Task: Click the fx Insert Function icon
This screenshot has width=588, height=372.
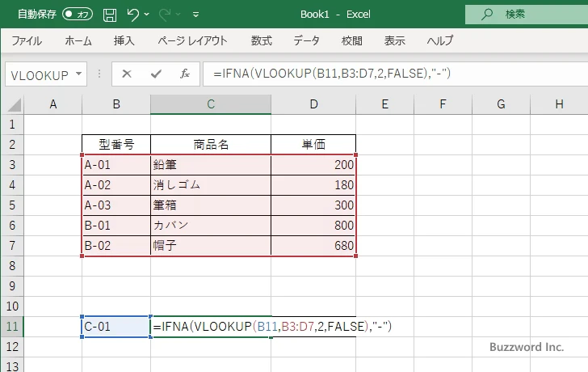Action: click(185, 74)
